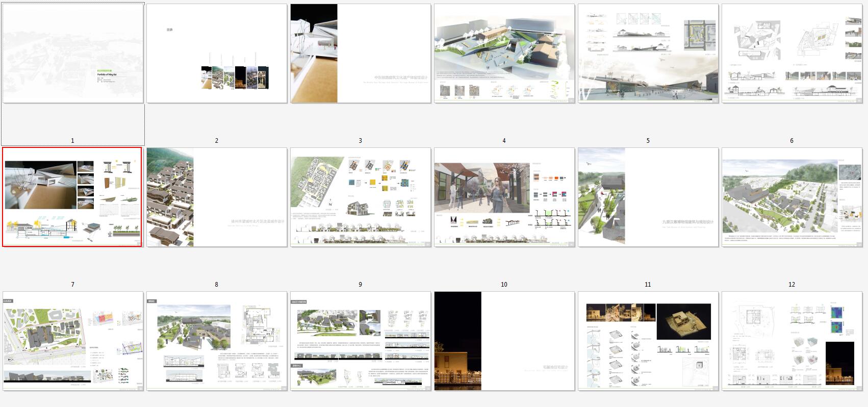This screenshot has width=868, height=407.
Task: Select slide 12, the museum aerial view
Action: tap(792, 197)
